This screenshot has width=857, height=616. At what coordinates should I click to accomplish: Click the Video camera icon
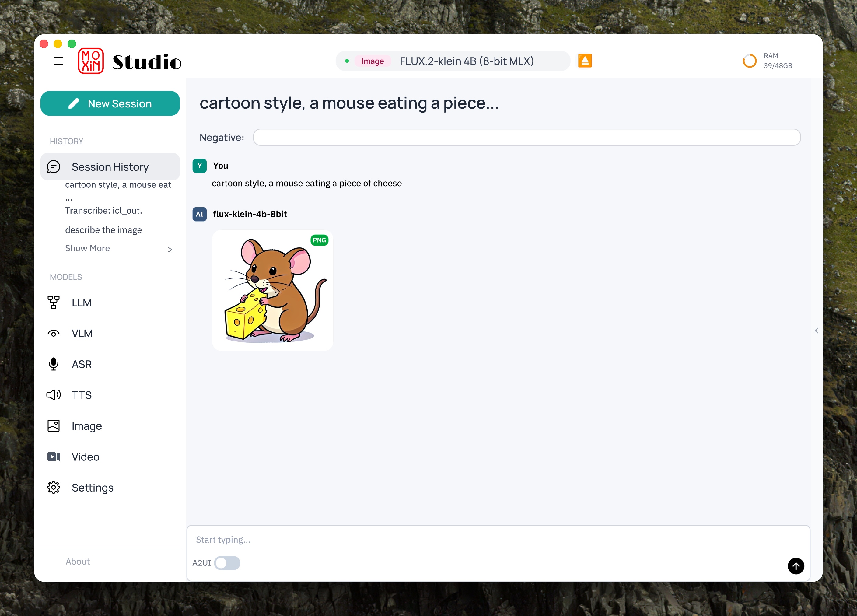[x=54, y=457]
